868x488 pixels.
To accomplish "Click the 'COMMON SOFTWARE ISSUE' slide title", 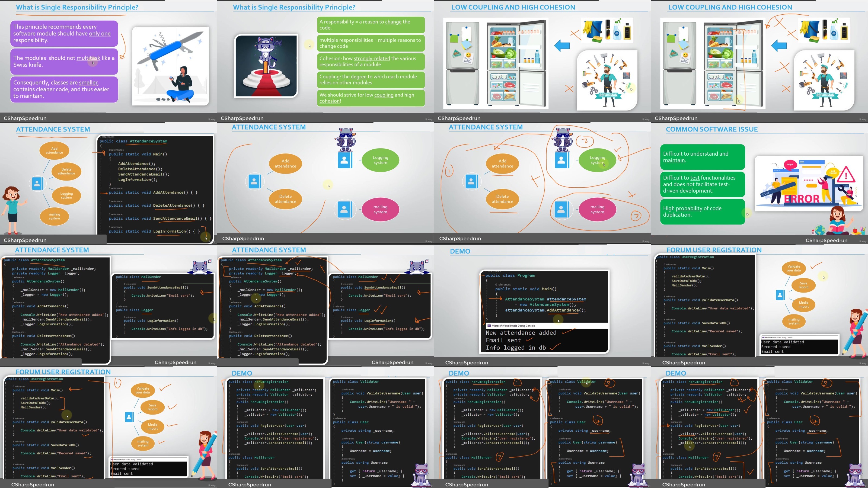I will 712,129.
